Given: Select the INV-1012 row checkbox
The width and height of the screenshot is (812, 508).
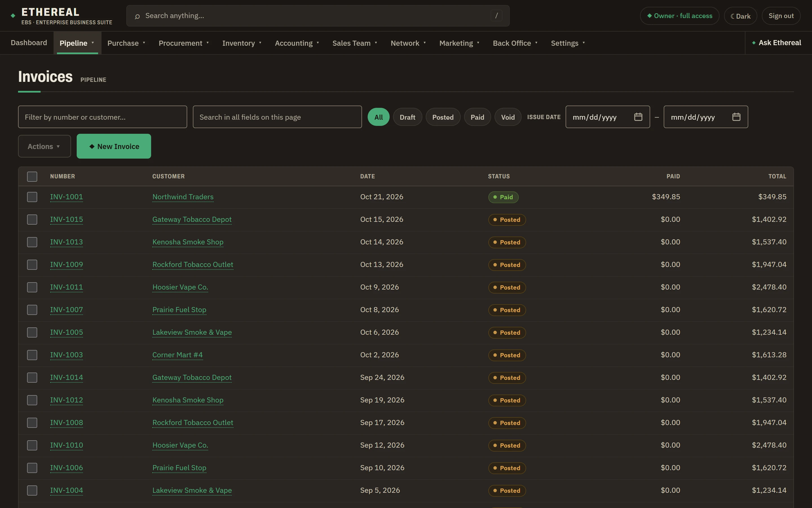Looking at the screenshot, I should coord(32,400).
